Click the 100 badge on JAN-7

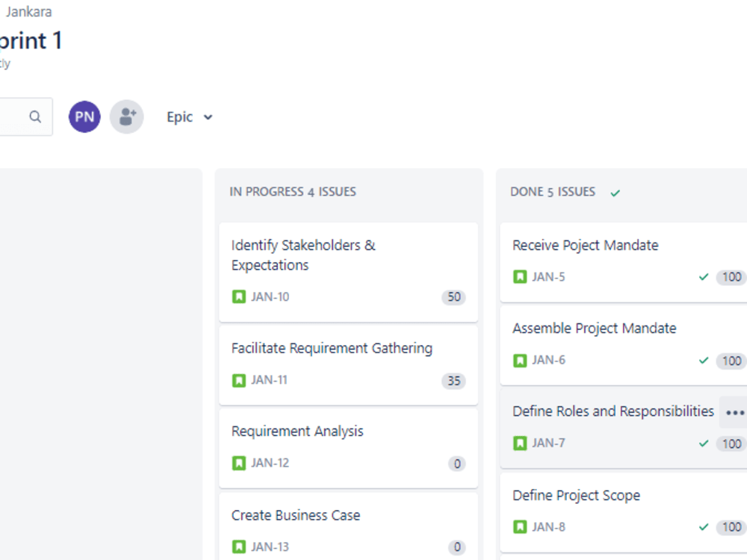(x=731, y=444)
